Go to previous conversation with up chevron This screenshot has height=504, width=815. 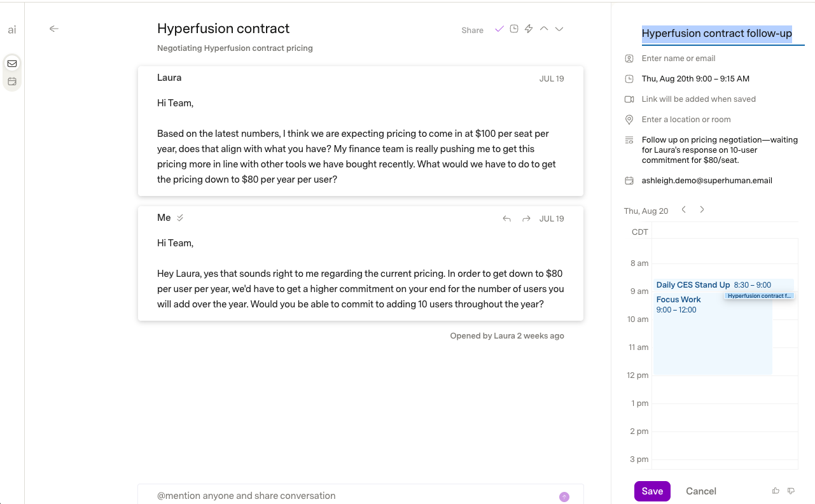pos(544,29)
